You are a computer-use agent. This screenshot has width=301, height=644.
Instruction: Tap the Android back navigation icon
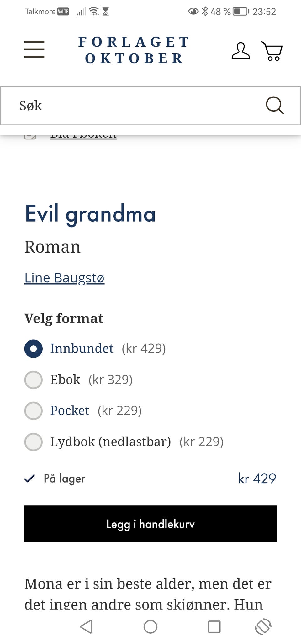click(x=86, y=626)
